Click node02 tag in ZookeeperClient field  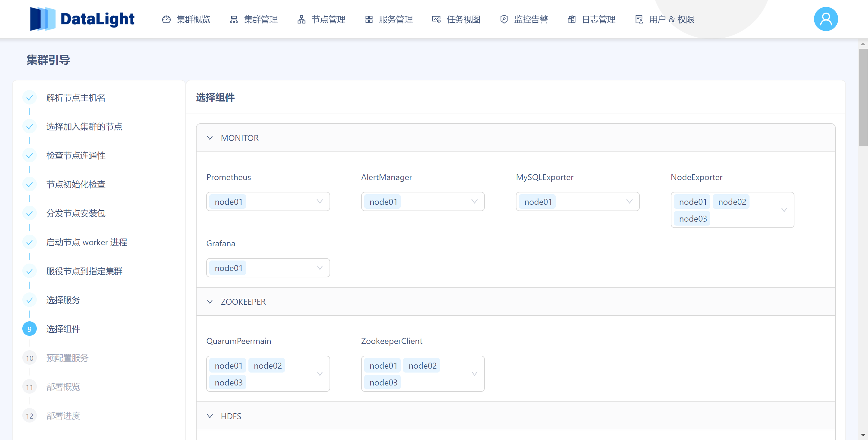click(x=421, y=366)
